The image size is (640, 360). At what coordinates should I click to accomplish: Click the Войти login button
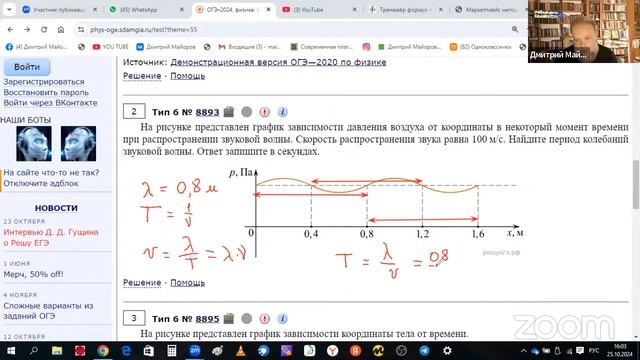click(x=27, y=67)
